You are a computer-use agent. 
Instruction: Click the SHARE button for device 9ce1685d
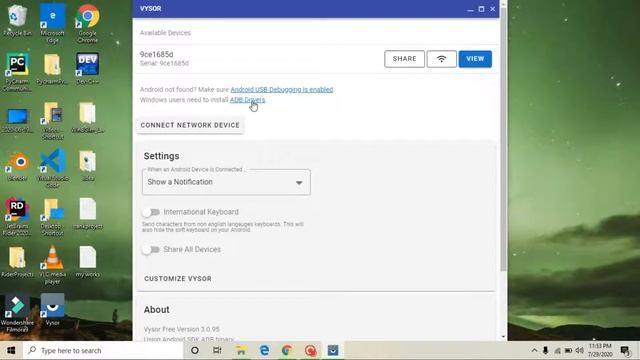pyautogui.click(x=404, y=59)
